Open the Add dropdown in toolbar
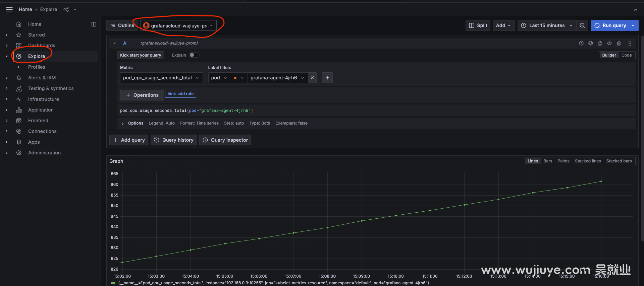 [504, 25]
